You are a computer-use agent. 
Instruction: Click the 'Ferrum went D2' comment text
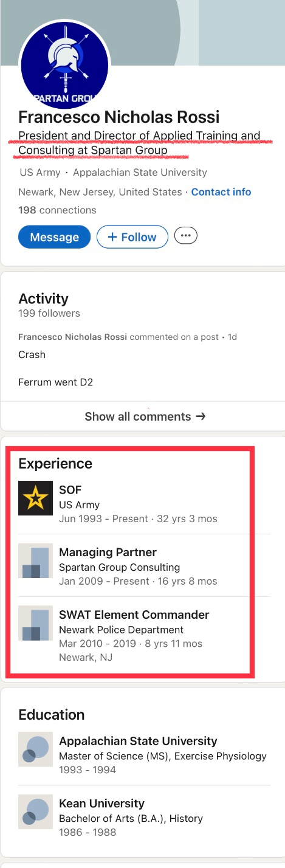(x=55, y=382)
